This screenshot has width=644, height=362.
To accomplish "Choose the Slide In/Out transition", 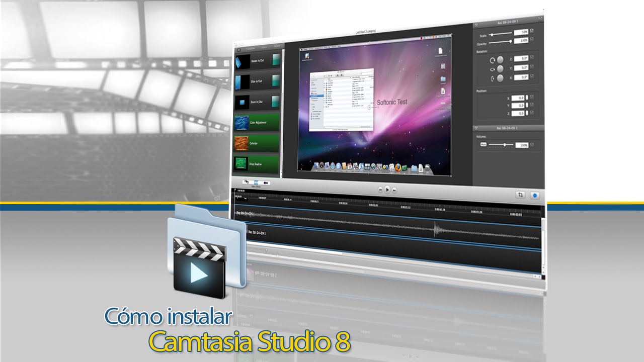I will pos(258,81).
